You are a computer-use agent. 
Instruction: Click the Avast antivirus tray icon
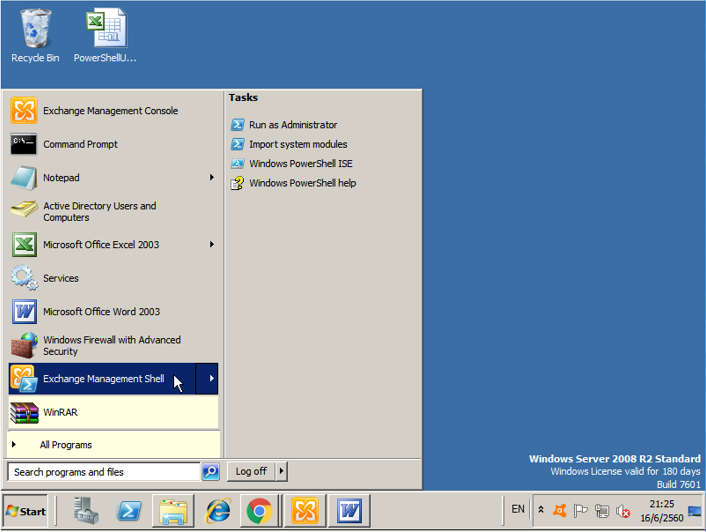pyautogui.click(x=559, y=510)
